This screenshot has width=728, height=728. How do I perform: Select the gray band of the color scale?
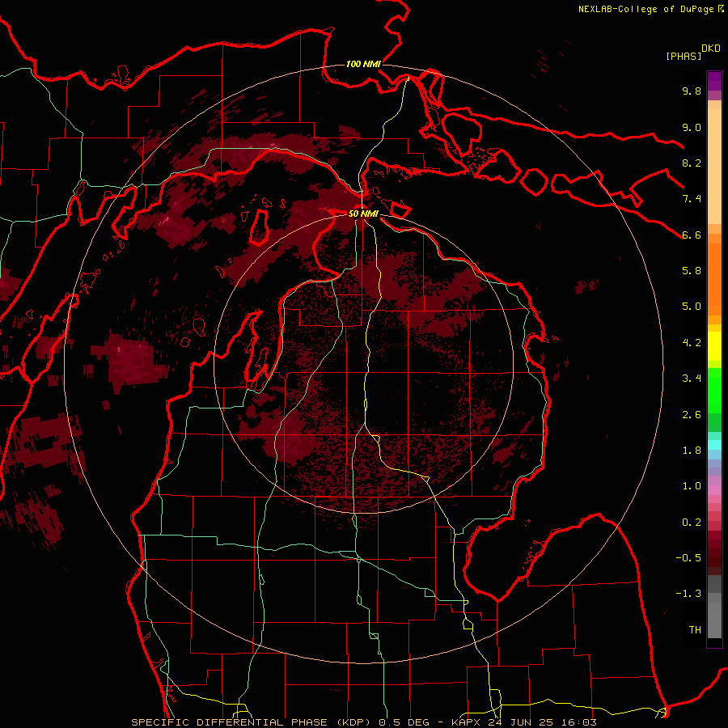714,607
